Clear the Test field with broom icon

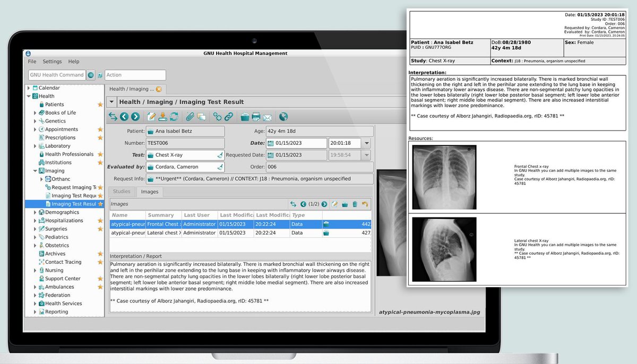[220, 155]
